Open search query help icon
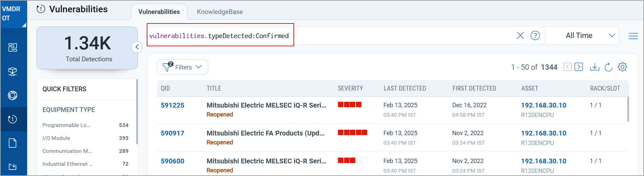The width and height of the screenshot is (644, 176). click(x=535, y=35)
